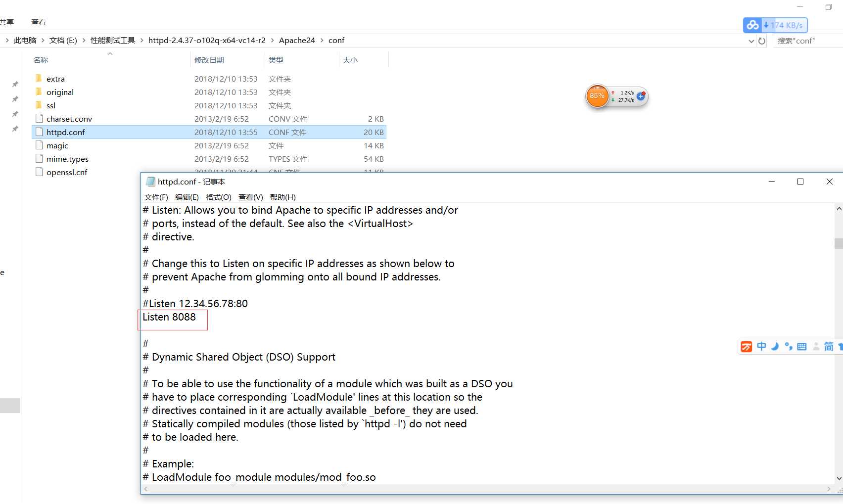843x504 pixels.
Task: Click the "#Listen 12.34.56.78:80" line
Action: pos(195,304)
